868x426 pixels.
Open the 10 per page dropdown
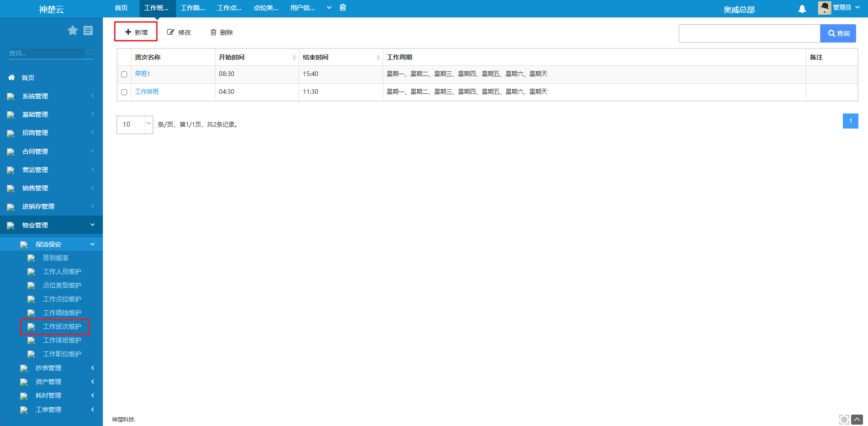tap(135, 124)
